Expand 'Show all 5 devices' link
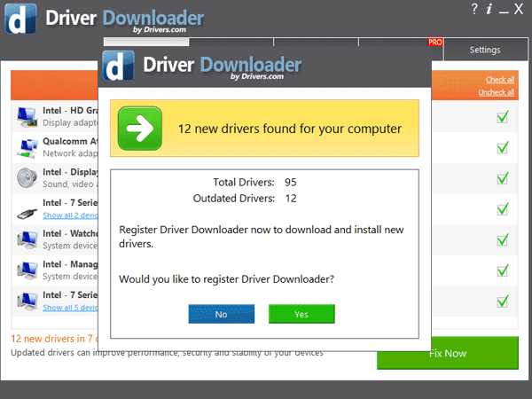 (x=70, y=308)
